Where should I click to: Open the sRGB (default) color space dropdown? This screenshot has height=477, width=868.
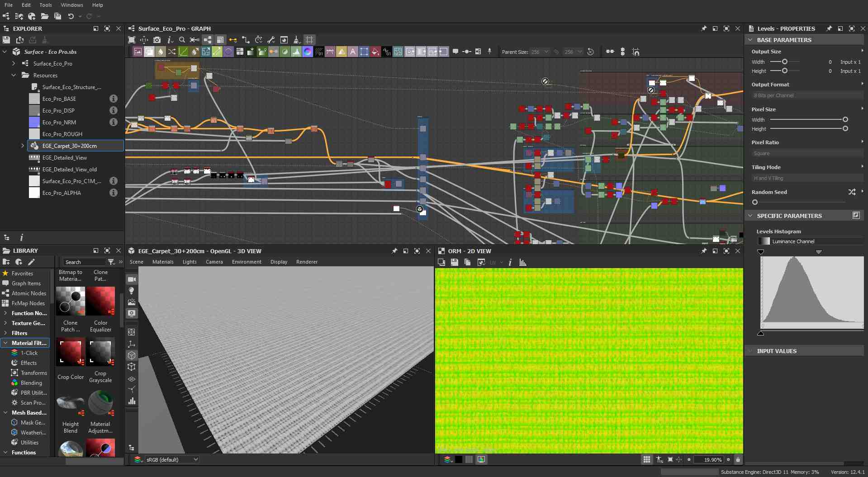click(172, 459)
